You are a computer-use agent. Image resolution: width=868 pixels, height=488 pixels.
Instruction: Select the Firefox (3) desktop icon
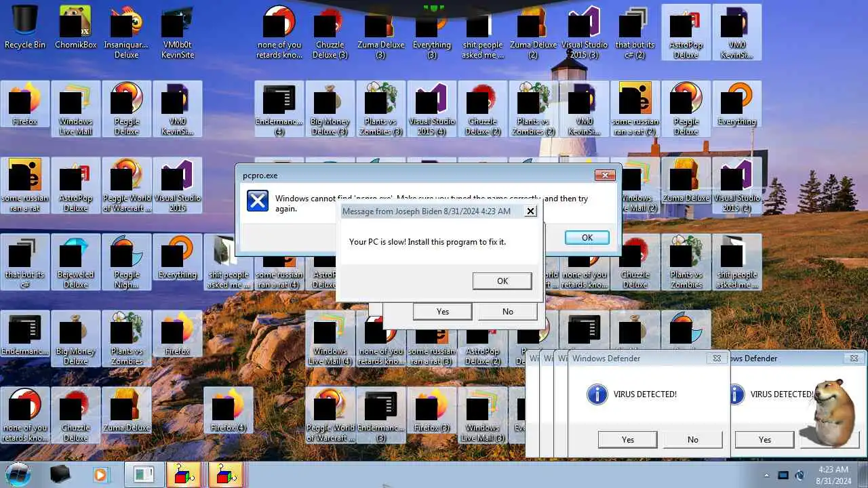(x=431, y=411)
